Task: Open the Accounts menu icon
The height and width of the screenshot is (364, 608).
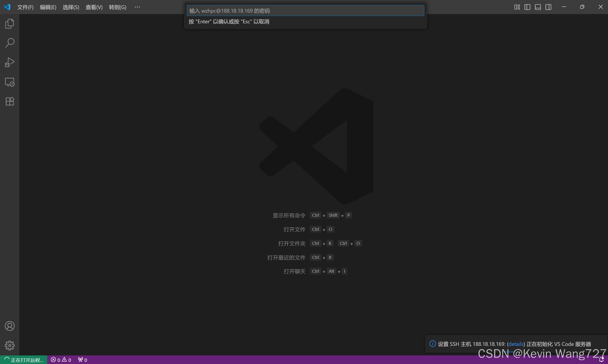Action: pos(10,326)
